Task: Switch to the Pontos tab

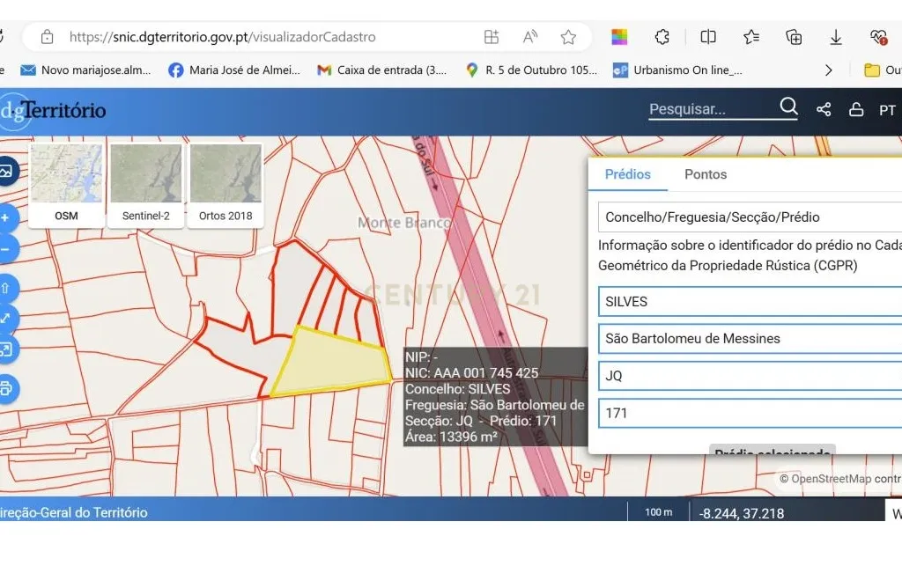Action: 706,174
